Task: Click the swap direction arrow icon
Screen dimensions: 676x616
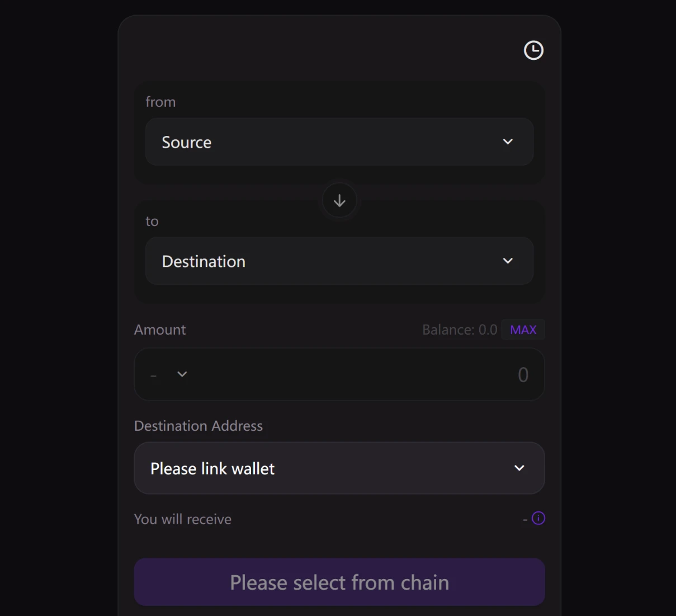Action: pyautogui.click(x=339, y=201)
